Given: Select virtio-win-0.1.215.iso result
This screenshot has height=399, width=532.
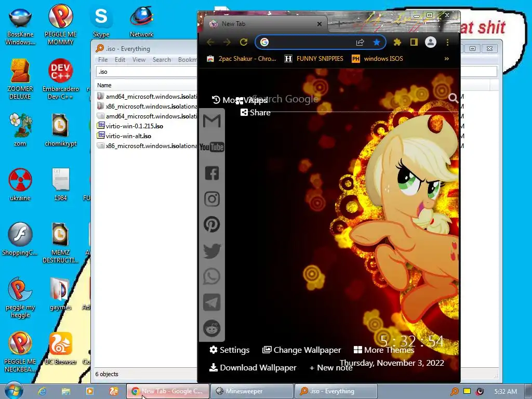Looking at the screenshot, I should click(x=135, y=126).
